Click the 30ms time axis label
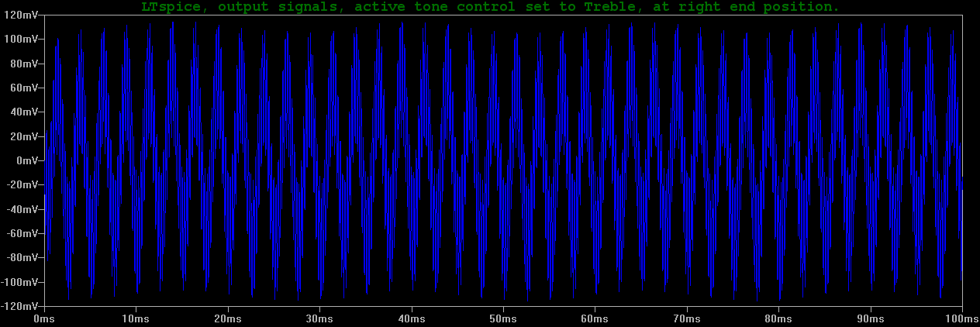 tap(320, 318)
